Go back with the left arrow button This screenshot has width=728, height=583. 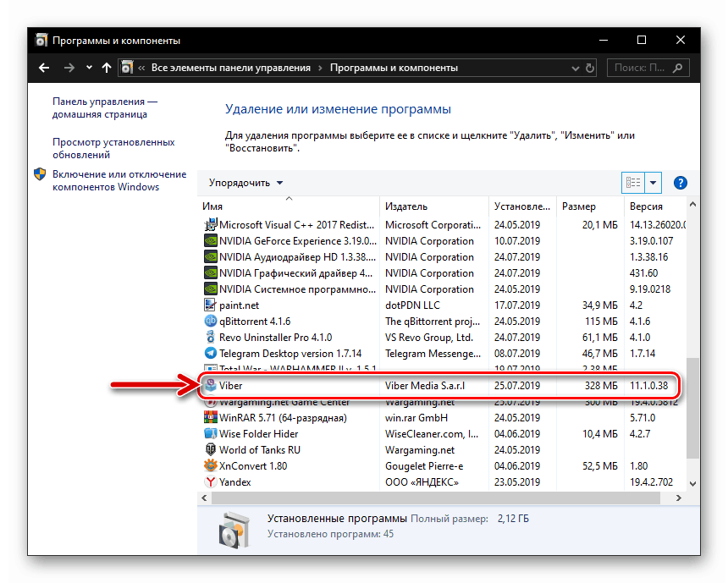click(44, 68)
